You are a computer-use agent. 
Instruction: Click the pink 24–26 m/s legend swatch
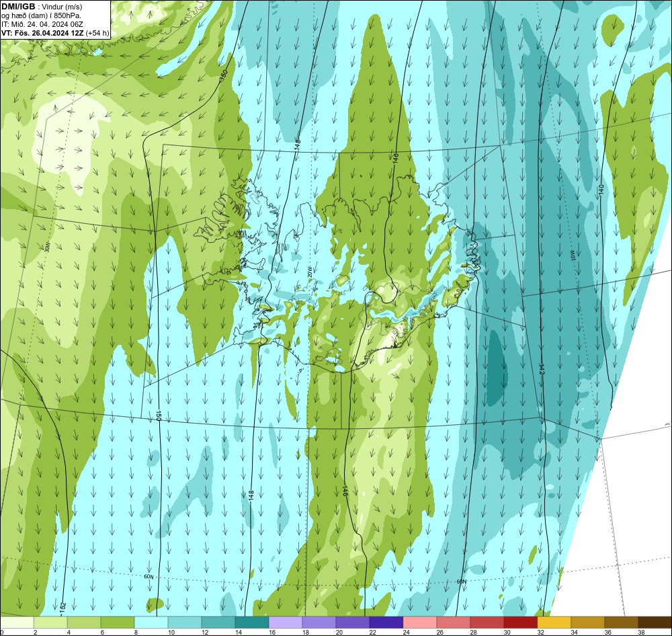coord(419,623)
